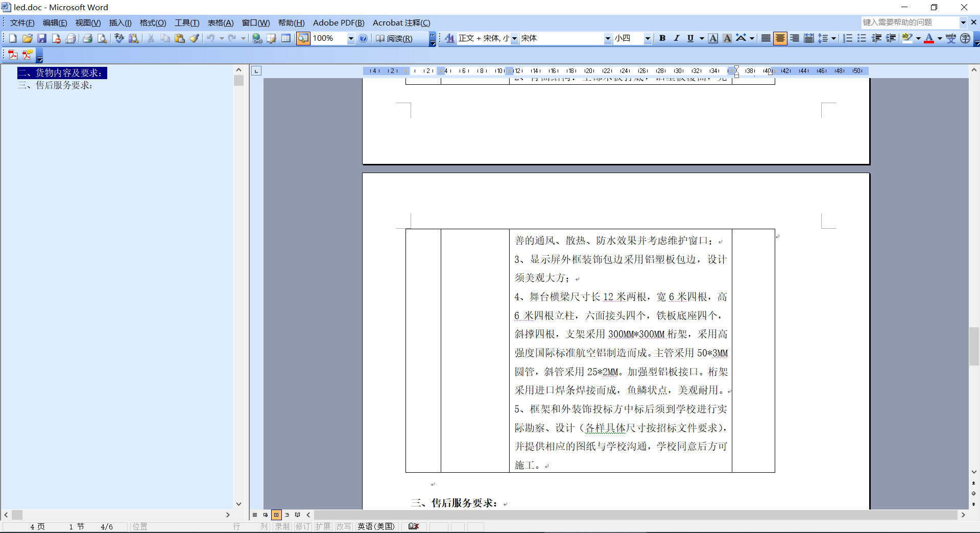Click the 英语(美国) language indicator
Image resolution: width=980 pixels, height=533 pixels.
[376, 526]
